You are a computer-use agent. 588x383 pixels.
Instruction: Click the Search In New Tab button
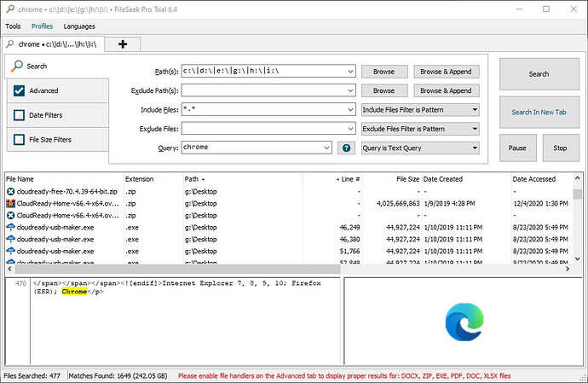coord(539,112)
